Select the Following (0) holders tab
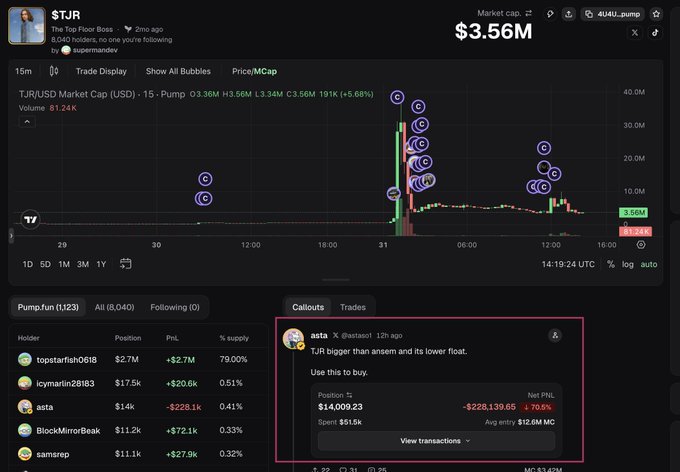The width and height of the screenshot is (680, 472). (x=175, y=307)
